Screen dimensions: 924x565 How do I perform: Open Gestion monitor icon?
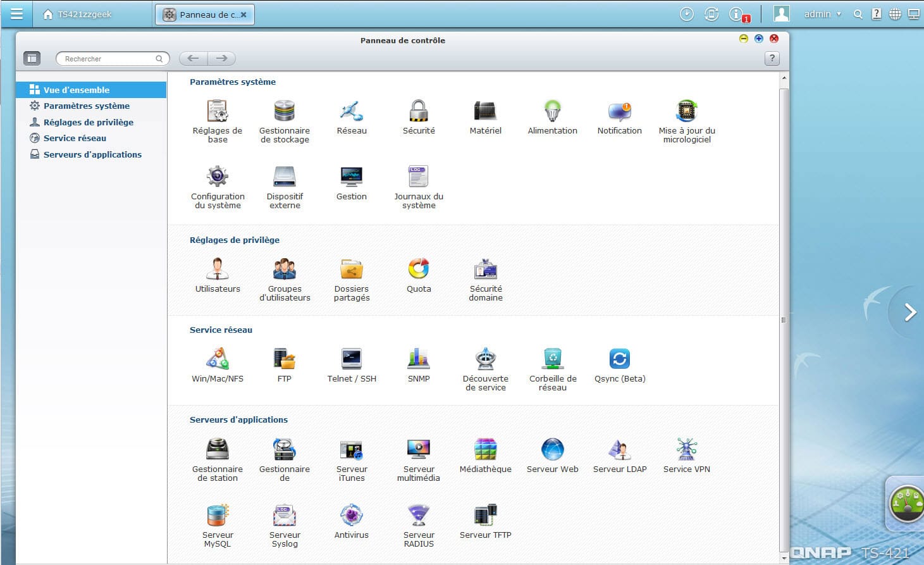pyautogui.click(x=352, y=177)
